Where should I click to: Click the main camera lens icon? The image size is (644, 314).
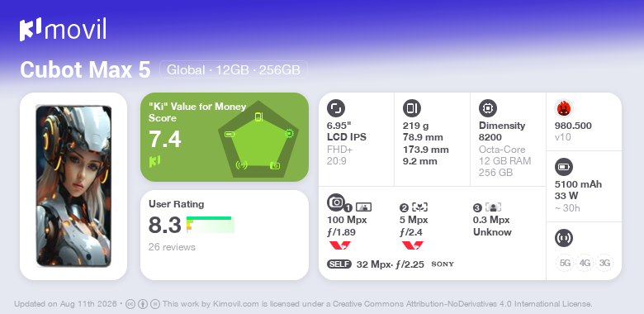point(336,202)
